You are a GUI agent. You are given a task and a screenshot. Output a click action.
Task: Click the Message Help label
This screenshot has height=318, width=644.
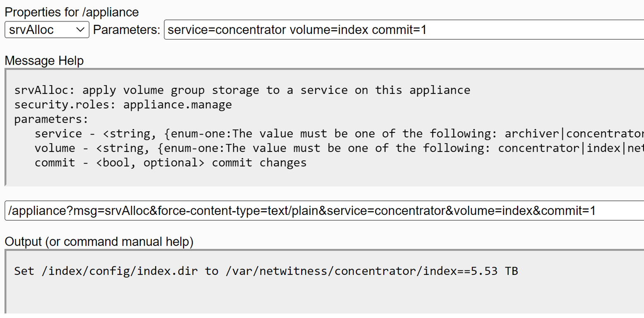[x=43, y=61]
